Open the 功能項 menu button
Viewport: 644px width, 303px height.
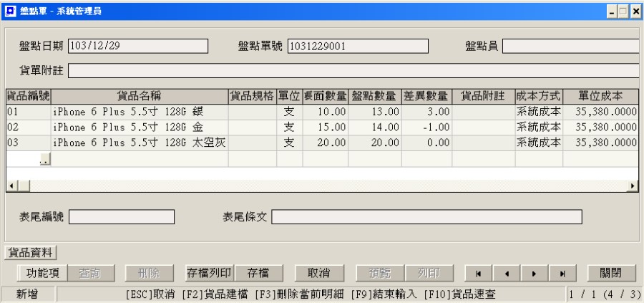[x=43, y=274]
